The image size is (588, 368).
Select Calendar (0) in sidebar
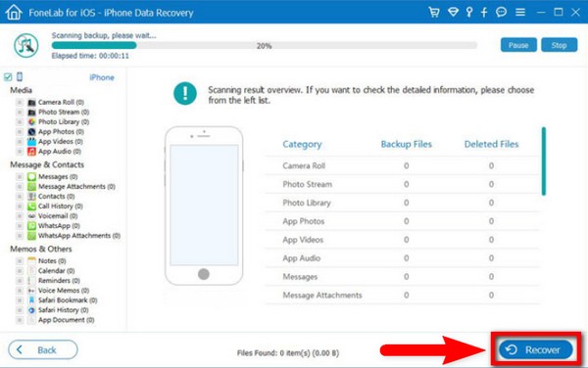click(x=56, y=271)
